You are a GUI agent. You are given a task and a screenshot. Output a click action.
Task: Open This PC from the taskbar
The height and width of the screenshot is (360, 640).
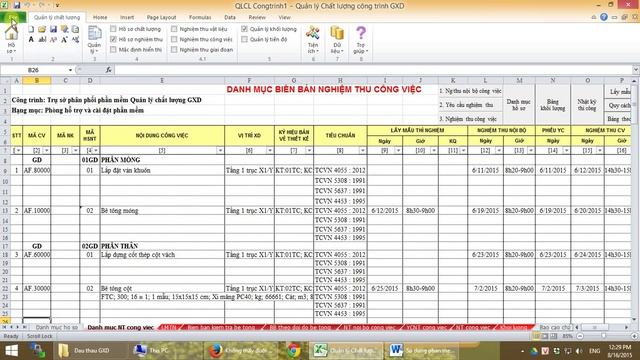151,350
